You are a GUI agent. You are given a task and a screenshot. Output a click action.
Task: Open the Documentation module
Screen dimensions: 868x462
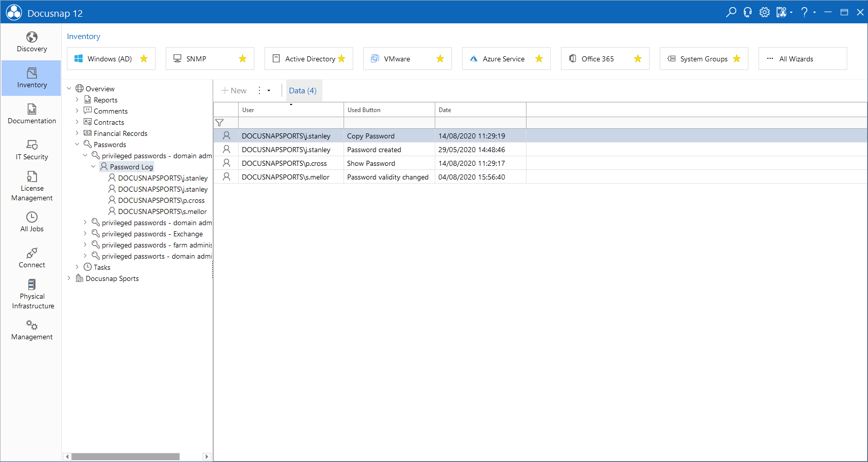[31, 114]
